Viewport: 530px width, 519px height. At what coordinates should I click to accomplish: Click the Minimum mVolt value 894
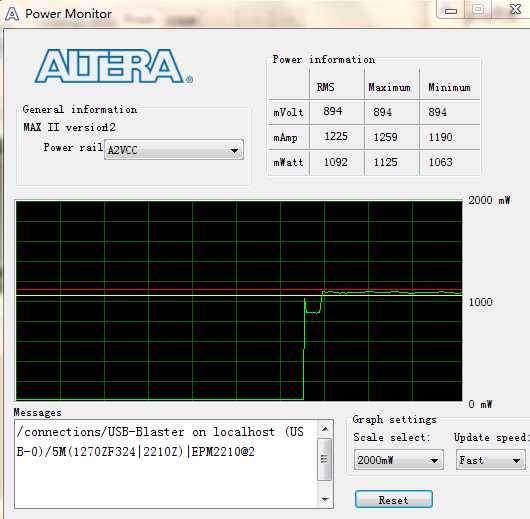pos(438,112)
